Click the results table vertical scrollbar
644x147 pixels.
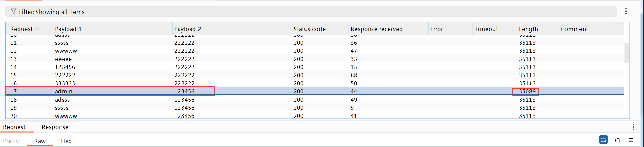627,53
